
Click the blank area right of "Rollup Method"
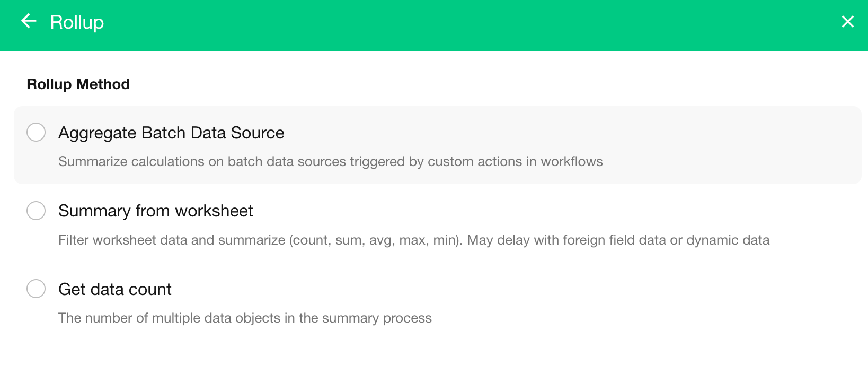(x=424, y=84)
